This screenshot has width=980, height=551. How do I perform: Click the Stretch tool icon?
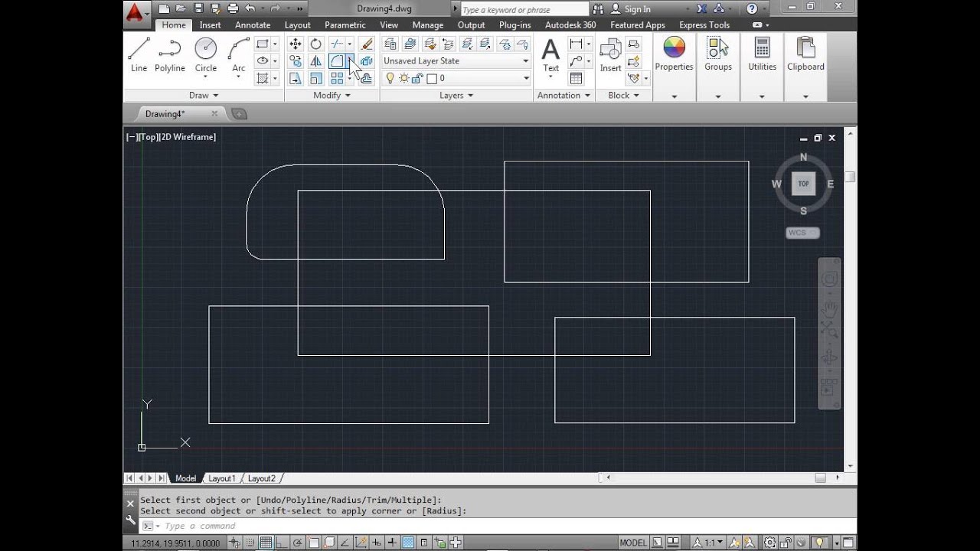coord(296,78)
